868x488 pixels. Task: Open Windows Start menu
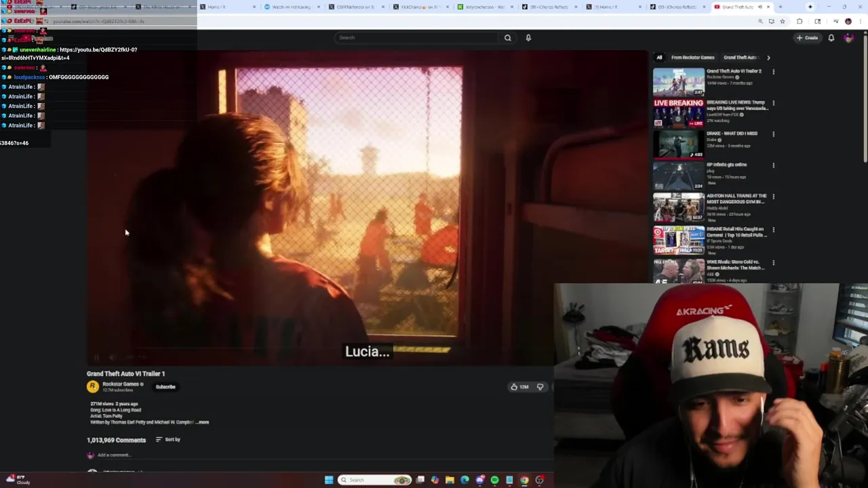(329, 480)
